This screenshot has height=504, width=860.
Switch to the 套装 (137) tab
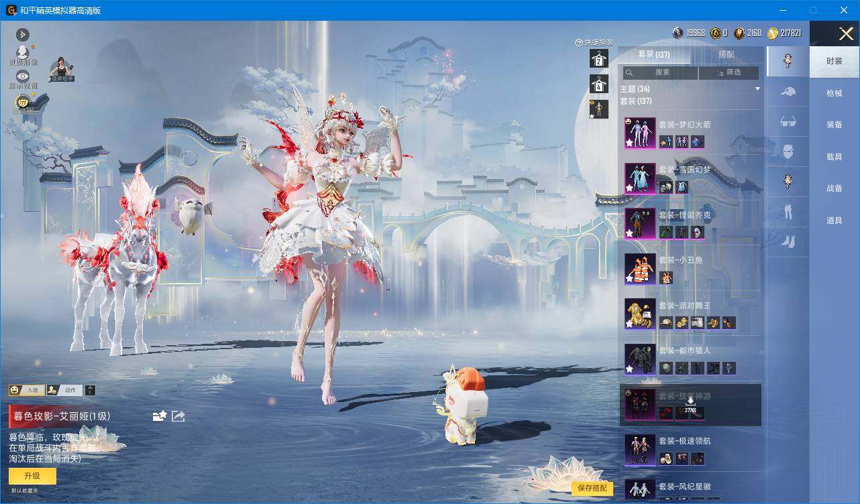coord(654,54)
